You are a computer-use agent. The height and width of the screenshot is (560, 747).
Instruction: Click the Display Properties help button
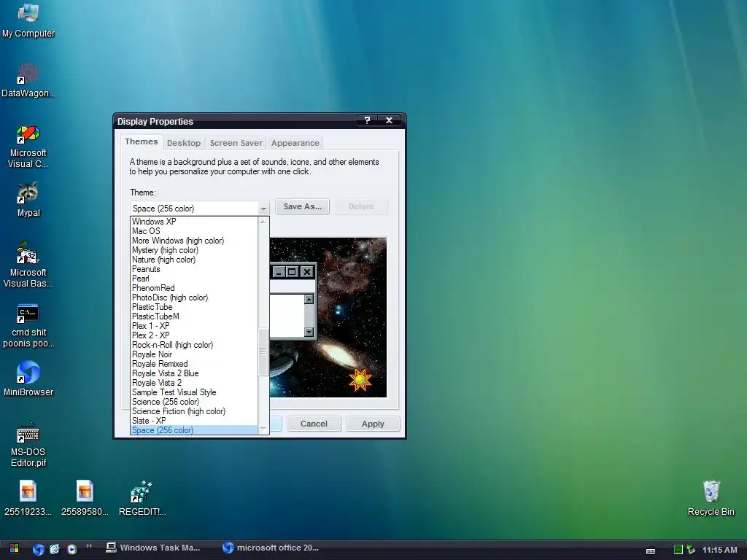(x=367, y=120)
